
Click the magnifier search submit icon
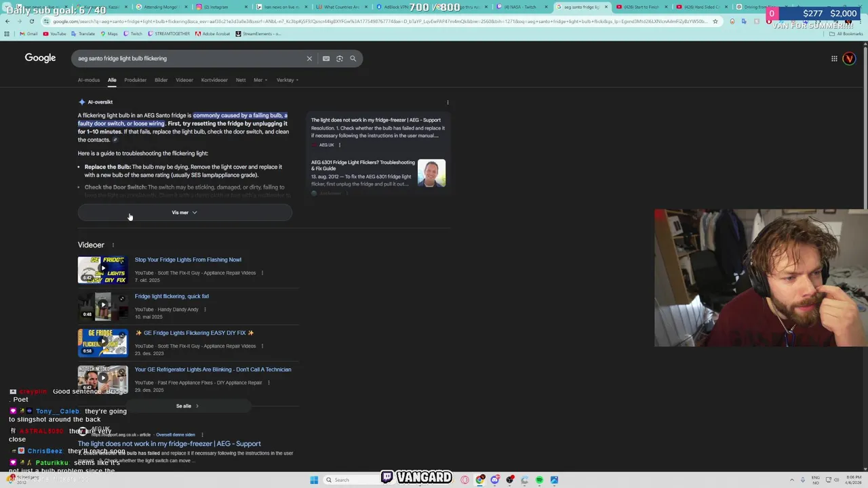click(x=353, y=58)
